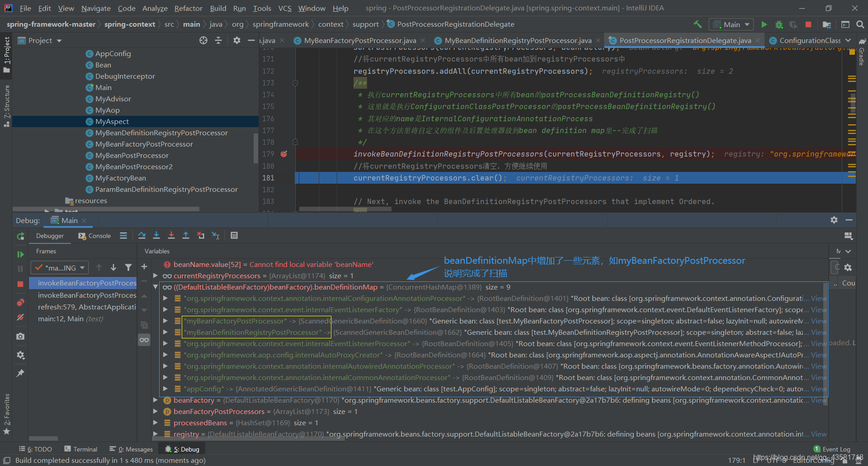The image size is (868, 466).
Task: Open the VCS menu
Action: point(285,8)
